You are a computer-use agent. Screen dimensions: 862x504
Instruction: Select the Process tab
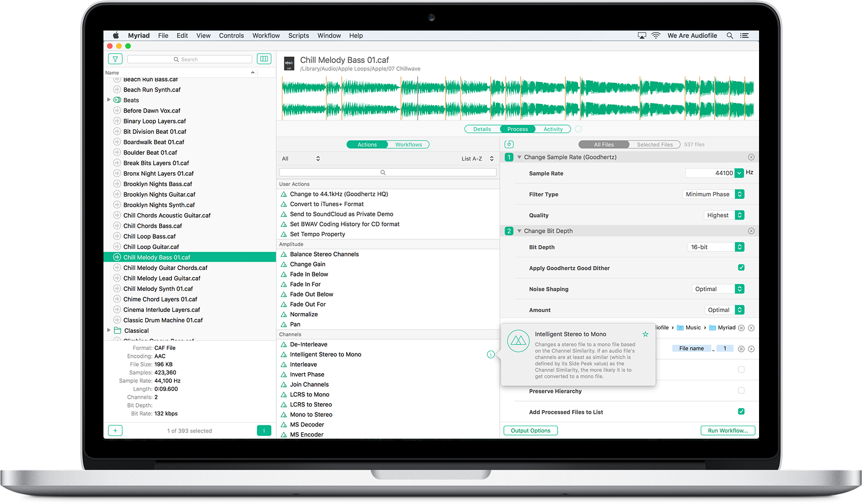point(518,129)
